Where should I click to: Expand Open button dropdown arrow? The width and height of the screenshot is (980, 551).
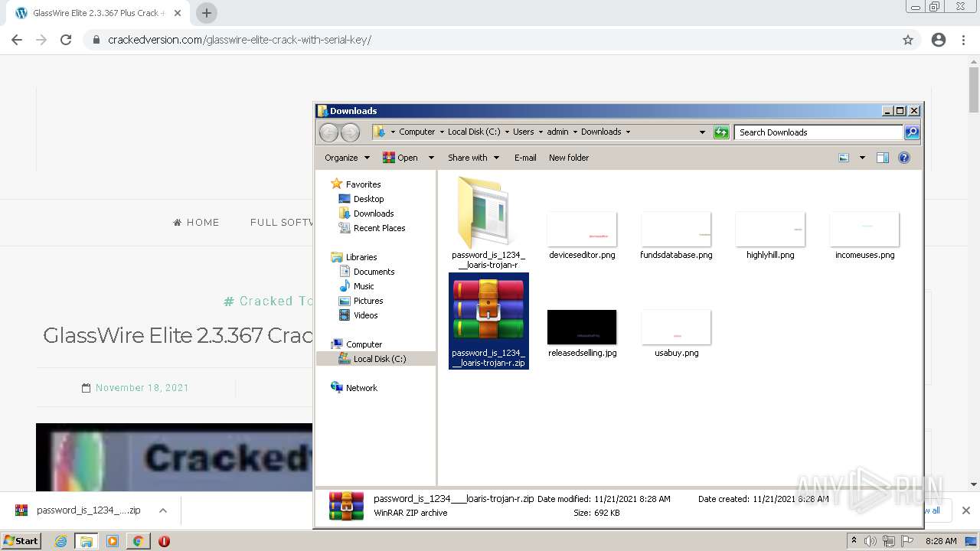(x=431, y=158)
